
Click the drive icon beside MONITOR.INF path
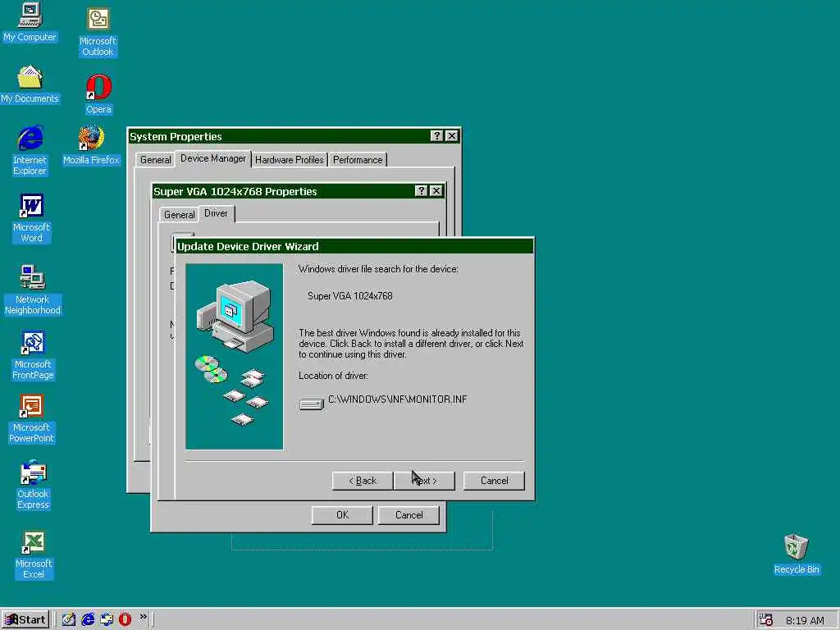click(311, 404)
